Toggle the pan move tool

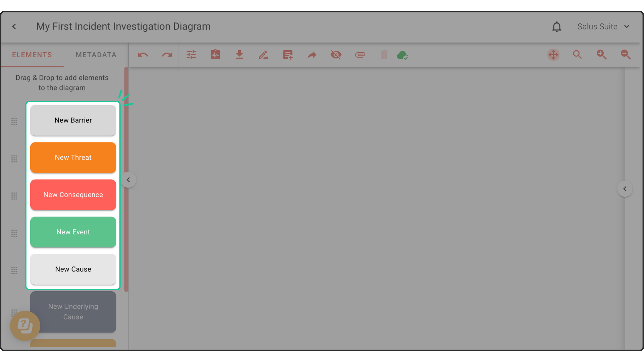(553, 55)
